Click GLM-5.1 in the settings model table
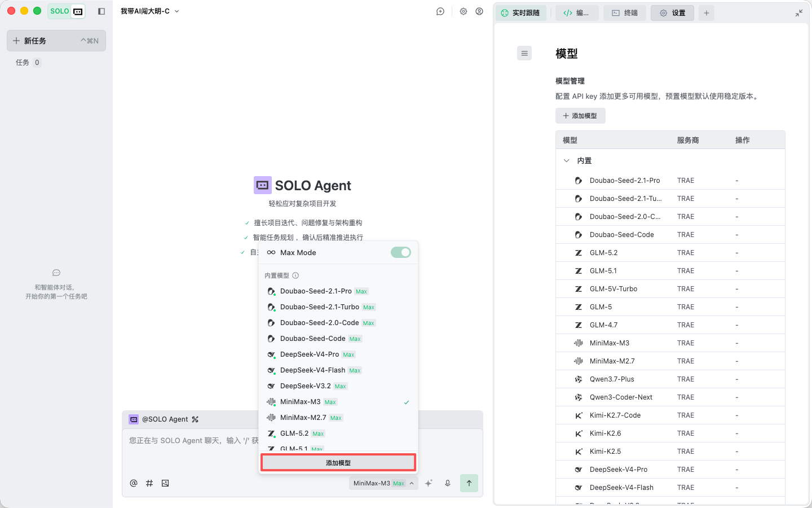Viewport: 812px width, 508px height. click(603, 271)
